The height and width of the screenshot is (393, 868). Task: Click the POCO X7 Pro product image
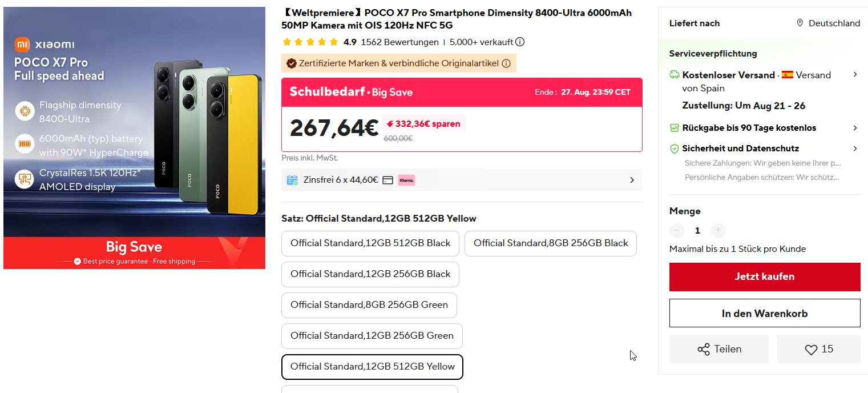134,138
